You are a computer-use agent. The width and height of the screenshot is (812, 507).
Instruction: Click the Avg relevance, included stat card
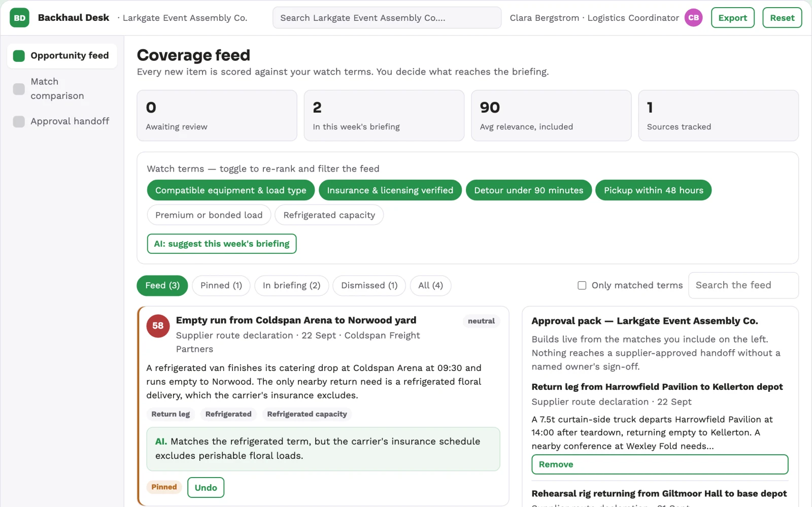[x=551, y=116]
